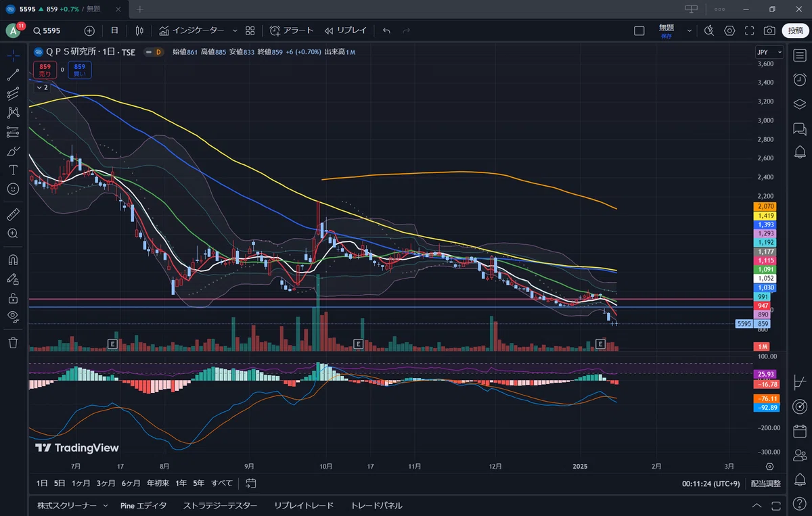
Task: Open the DOM order panel icon
Action: point(799,381)
